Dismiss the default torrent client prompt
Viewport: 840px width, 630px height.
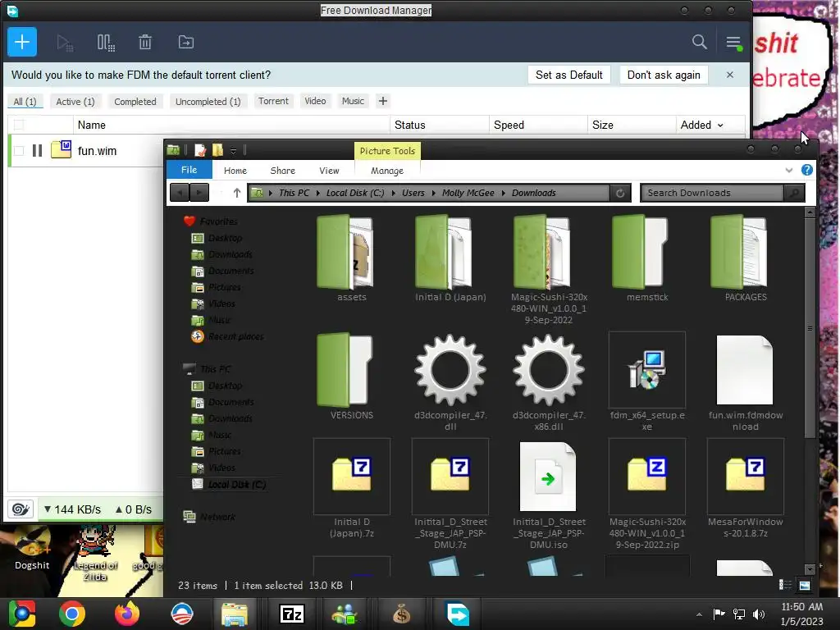[x=729, y=75]
